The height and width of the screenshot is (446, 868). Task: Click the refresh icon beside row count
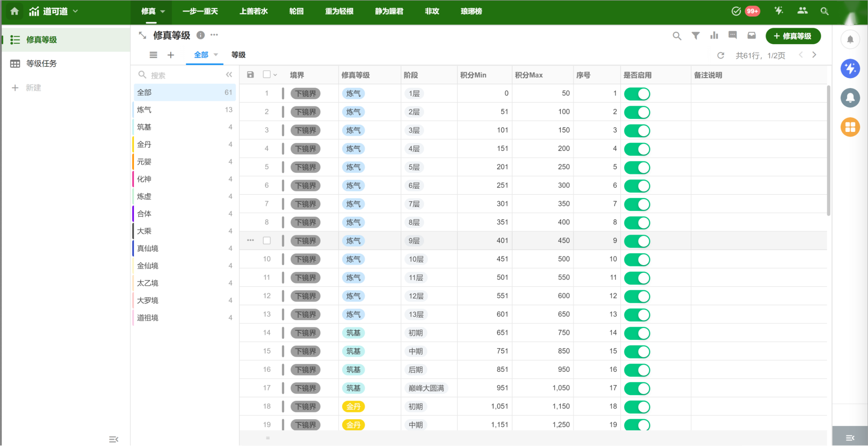coord(721,56)
